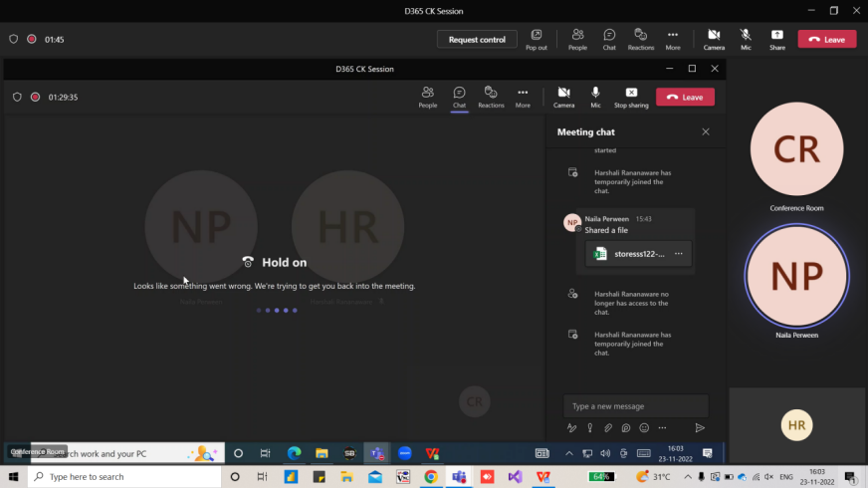Attach a file using paperclip icon

[x=608, y=427]
